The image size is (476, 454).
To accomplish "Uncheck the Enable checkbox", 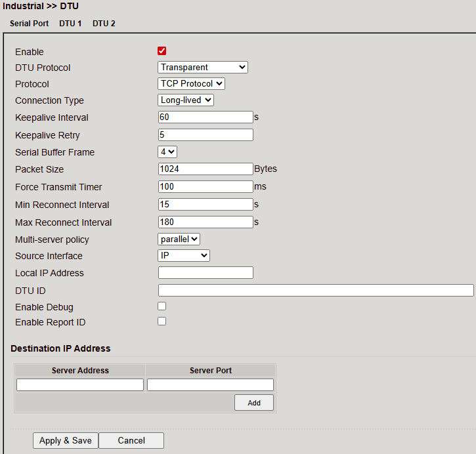I will tap(162, 51).
